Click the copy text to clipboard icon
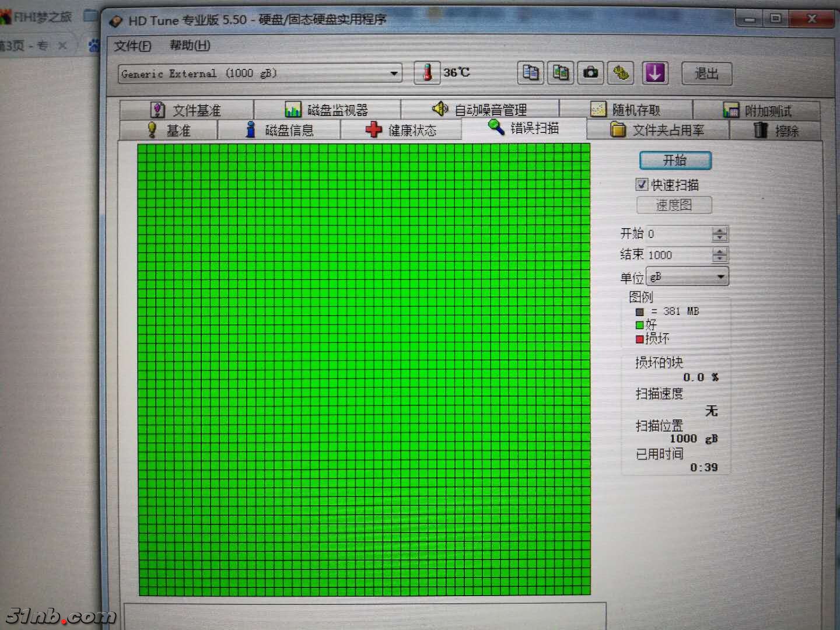 530,73
